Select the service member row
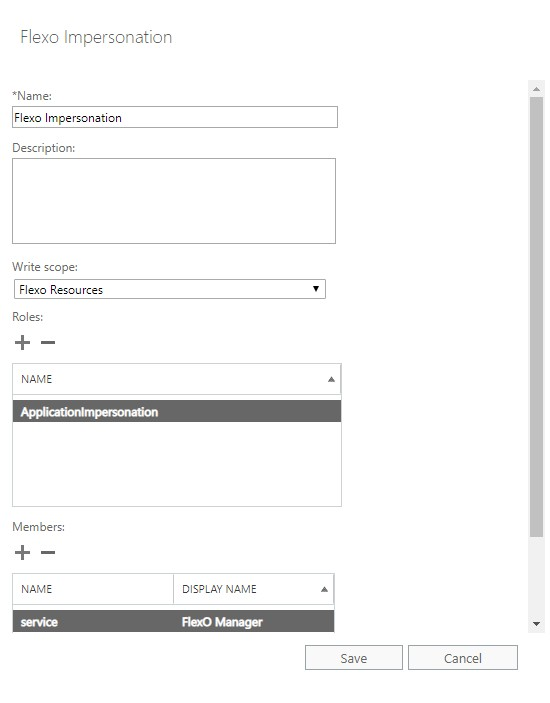The image size is (550, 703). [x=173, y=621]
